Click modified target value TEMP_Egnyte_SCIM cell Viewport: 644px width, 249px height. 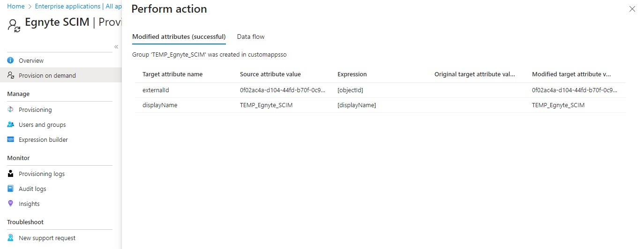[558, 105]
